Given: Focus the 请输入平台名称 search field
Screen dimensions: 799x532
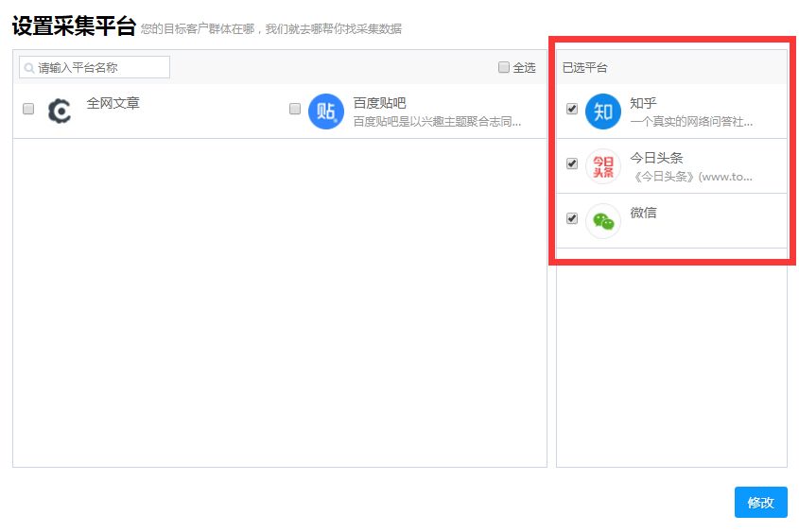Looking at the screenshot, I should tap(95, 67).
